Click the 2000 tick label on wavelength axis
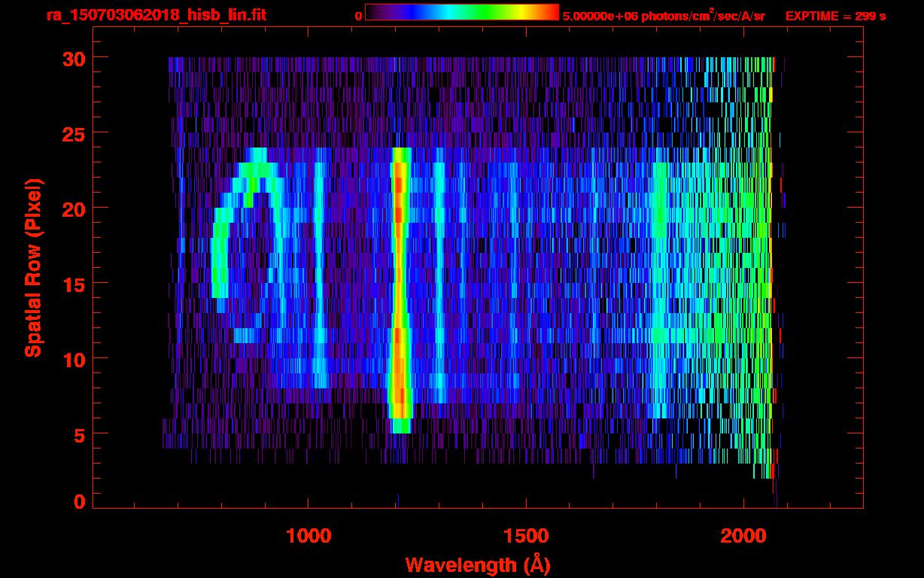Image resolution: width=924 pixels, height=578 pixels. coord(743,536)
